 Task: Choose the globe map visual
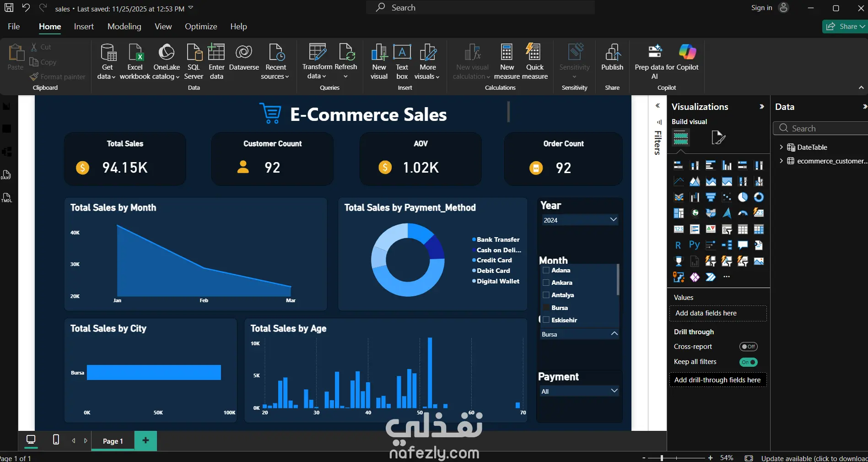[695, 213]
